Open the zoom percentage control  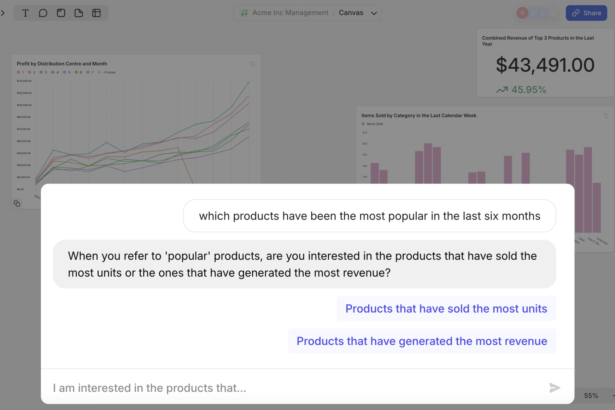(591, 396)
